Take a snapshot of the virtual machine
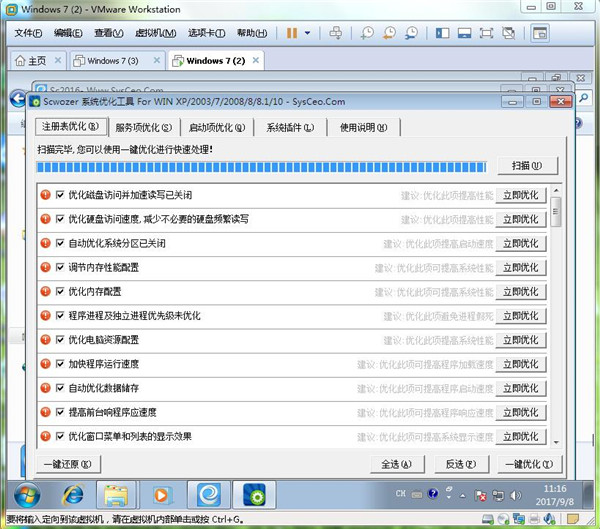 click(x=367, y=33)
